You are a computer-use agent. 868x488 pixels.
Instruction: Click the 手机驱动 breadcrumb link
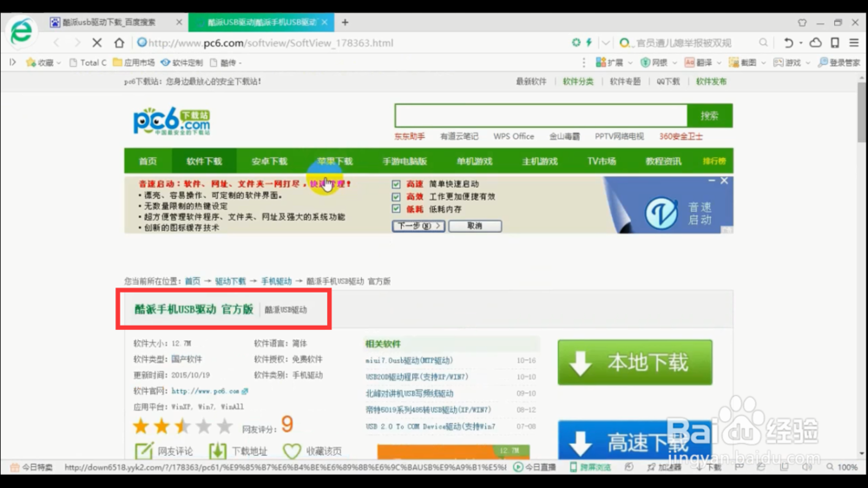[x=276, y=281]
